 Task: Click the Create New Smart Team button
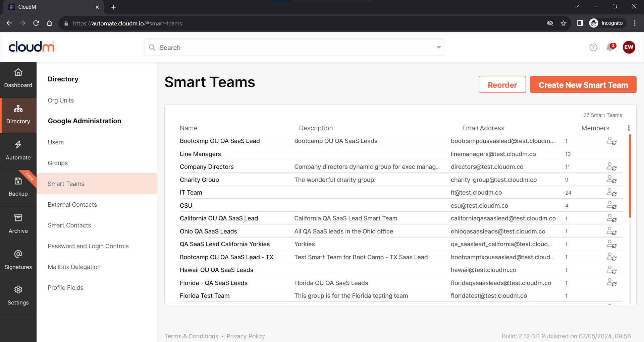coord(583,85)
